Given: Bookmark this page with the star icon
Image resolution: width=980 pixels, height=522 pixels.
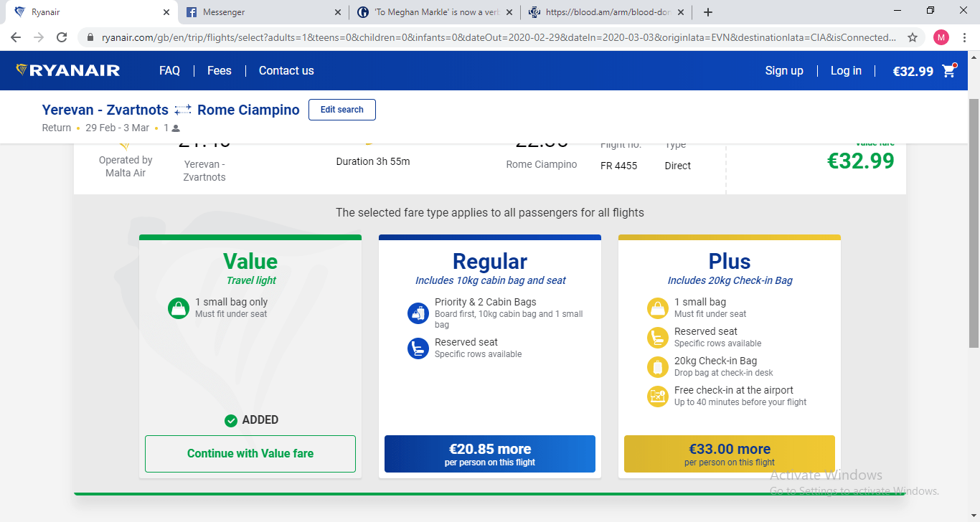Looking at the screenshot, I should 913,37.
